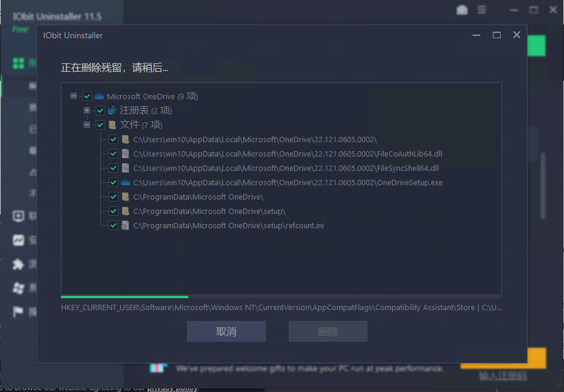Uncheck the refcount.ini checkbox
Image resolution: width=564 pixels, height=392 pixels.
pyautogui.click(x=114, y=225)
